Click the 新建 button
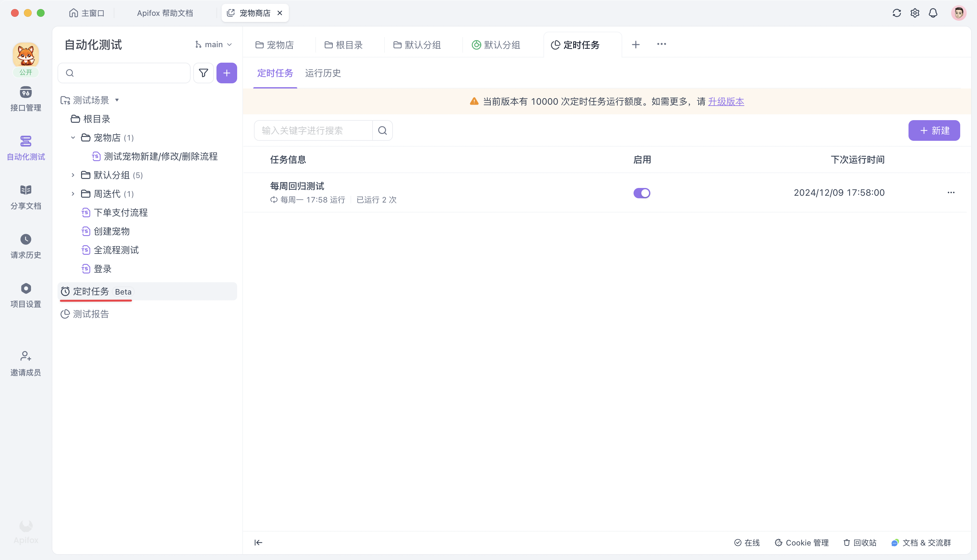 pyautogui.click(x=934, y=130)
